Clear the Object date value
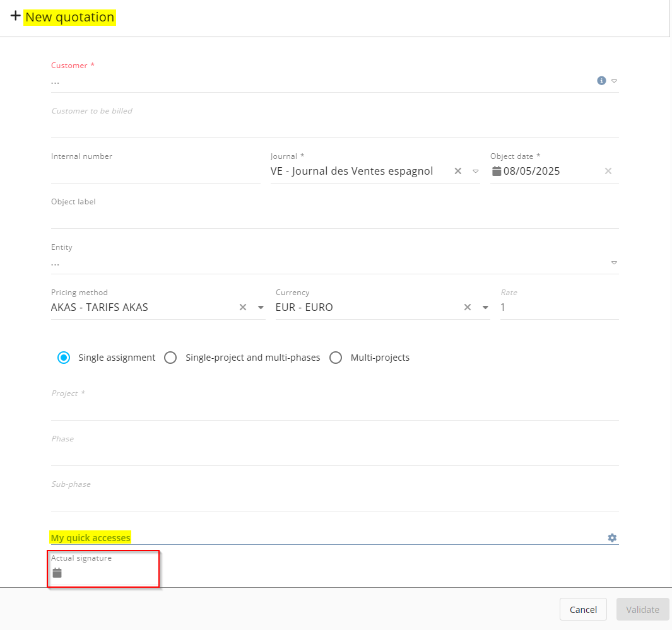 coord(608,171)
